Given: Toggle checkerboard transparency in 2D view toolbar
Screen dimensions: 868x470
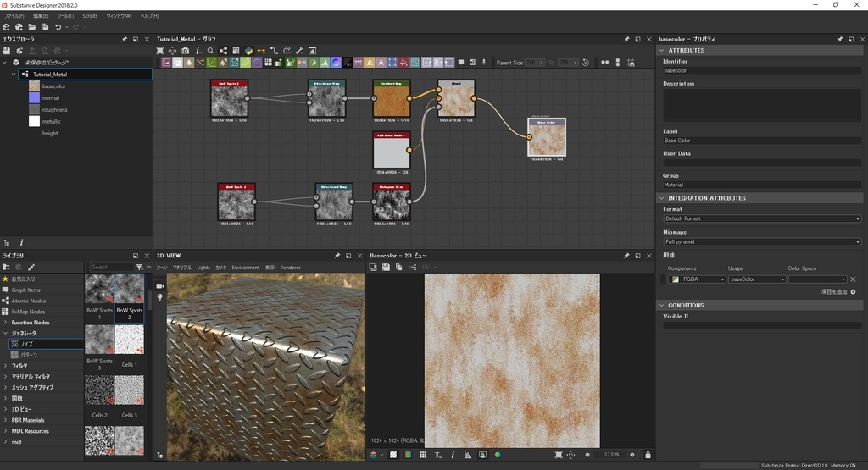Looking at the screenshot, I should [x=392, y=455].
